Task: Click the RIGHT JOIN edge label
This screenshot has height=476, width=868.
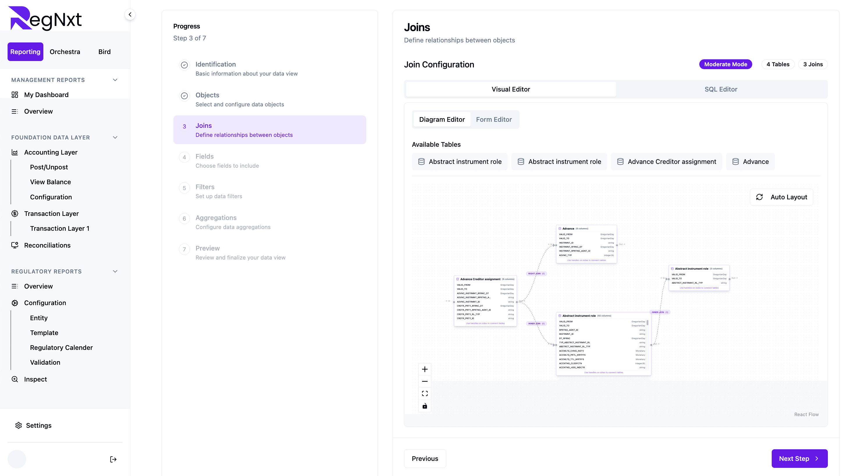Action: [536, 273]
